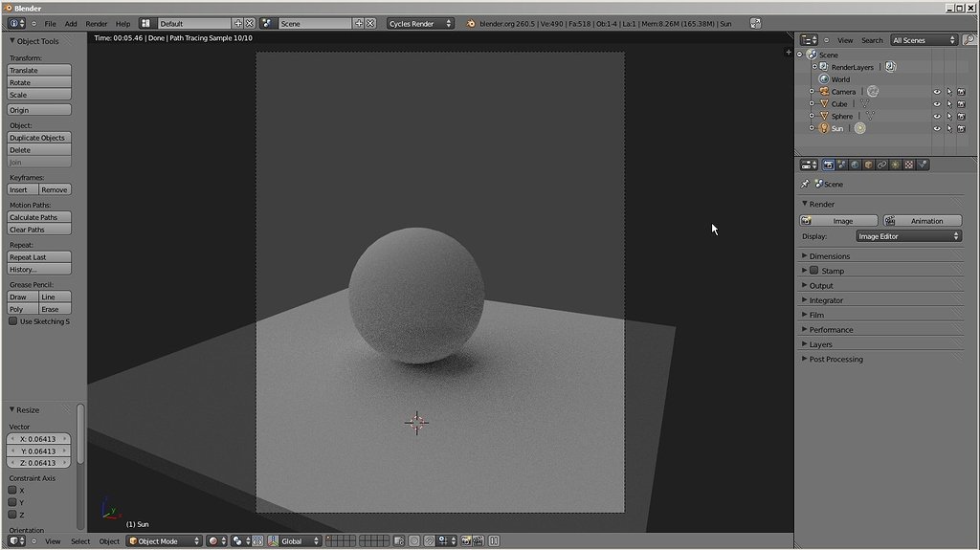This screenshot has width=980, height=550.
Task: Open the File menu
Action: tap(50, 24)
